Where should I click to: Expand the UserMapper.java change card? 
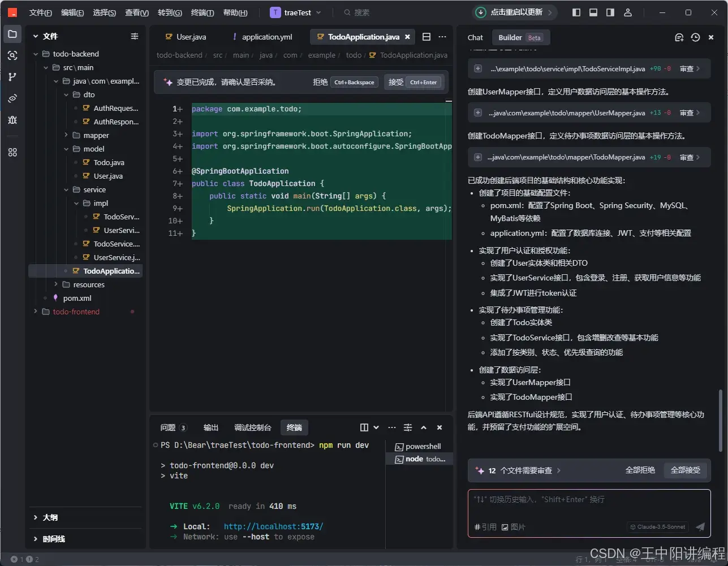tap(478, 113)
